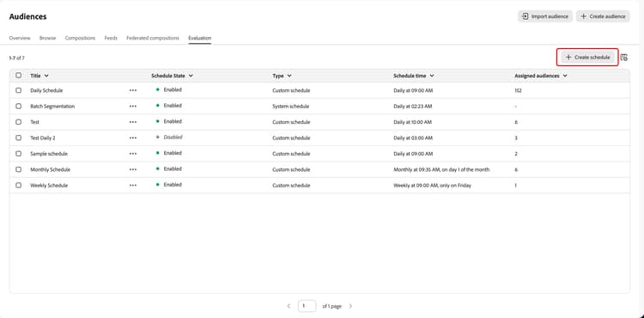Click the page number input field
The height and width of the screenshot is (318, 644).
307,306
